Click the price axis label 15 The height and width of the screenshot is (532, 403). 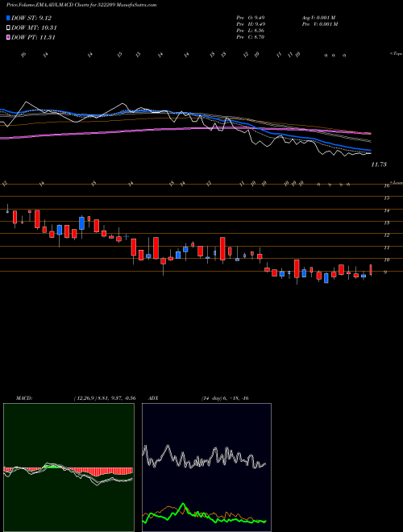(x=386, y=198)
